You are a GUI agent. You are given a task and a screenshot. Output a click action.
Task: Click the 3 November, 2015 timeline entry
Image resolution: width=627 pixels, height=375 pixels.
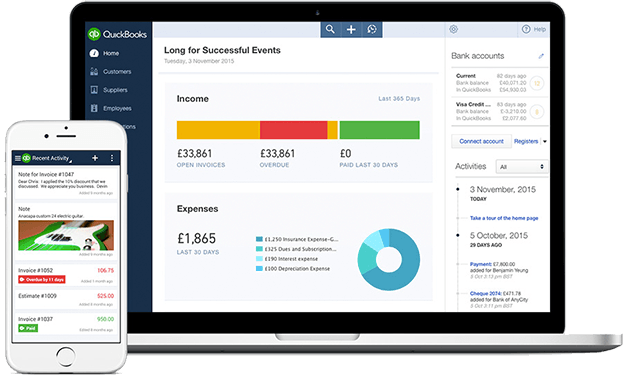(503, 189)
